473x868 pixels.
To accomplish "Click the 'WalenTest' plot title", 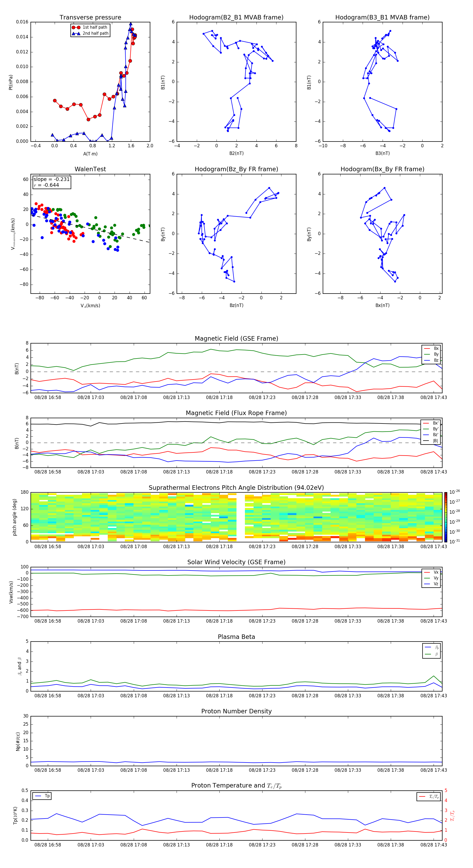I will coord(90,169).
